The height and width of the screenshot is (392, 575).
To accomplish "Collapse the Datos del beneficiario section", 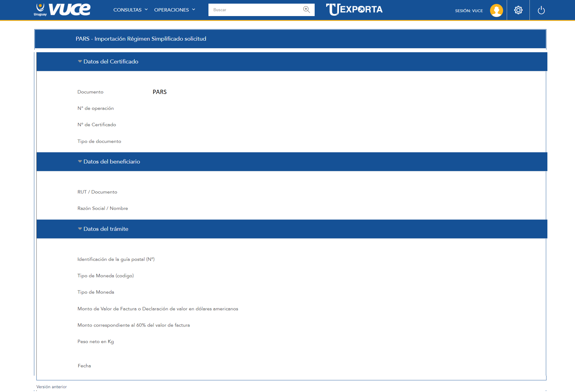I will point(80,162).
